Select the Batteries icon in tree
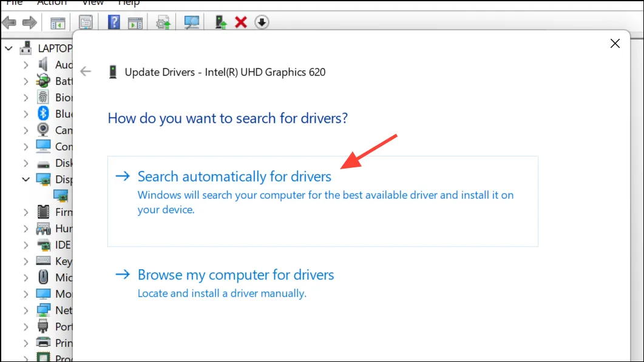Screen dimensions: 644x362 pos(43,81)
